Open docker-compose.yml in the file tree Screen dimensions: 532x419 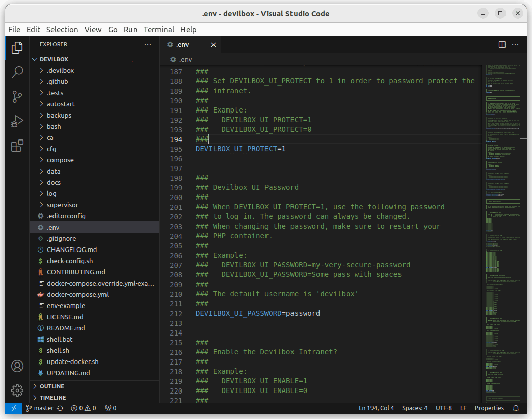(77, 294)
